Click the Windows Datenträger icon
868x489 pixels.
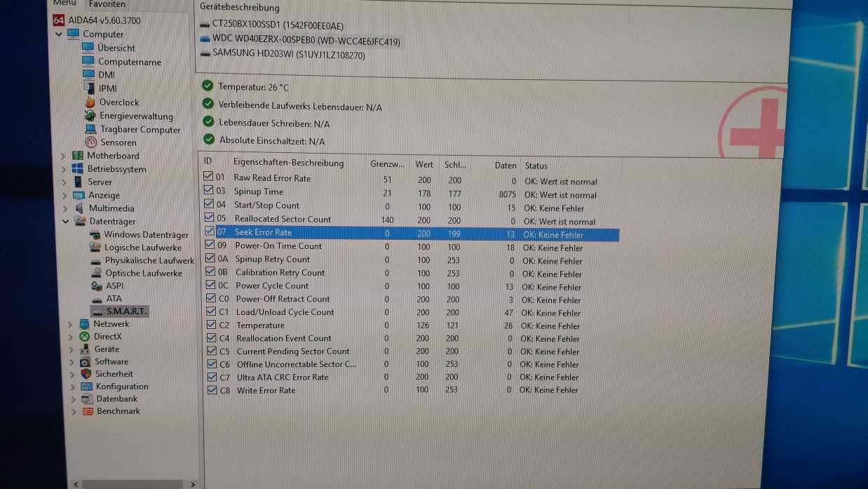click(x=95, y=234)
